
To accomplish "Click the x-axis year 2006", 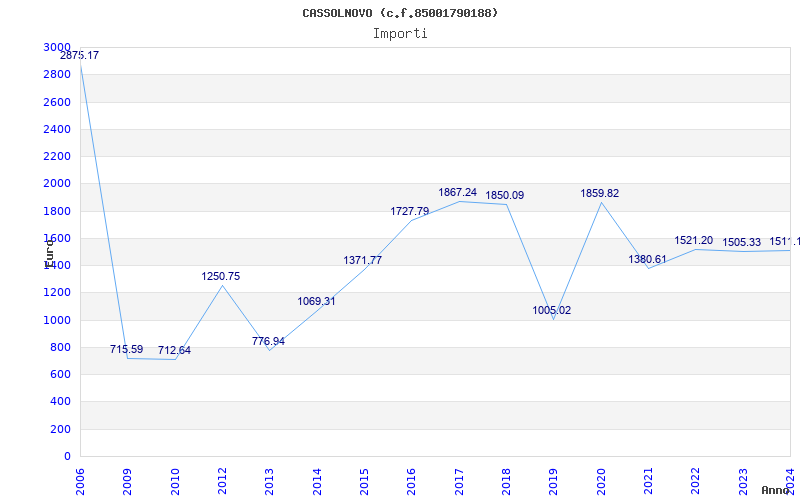I will [x=80, y=482].
